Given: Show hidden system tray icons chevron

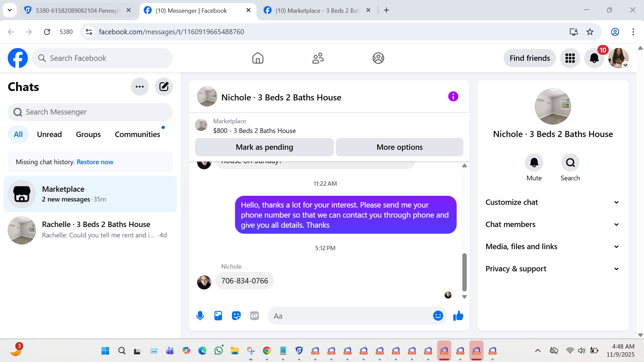Looking at the screenshot, I should [538, 351].
